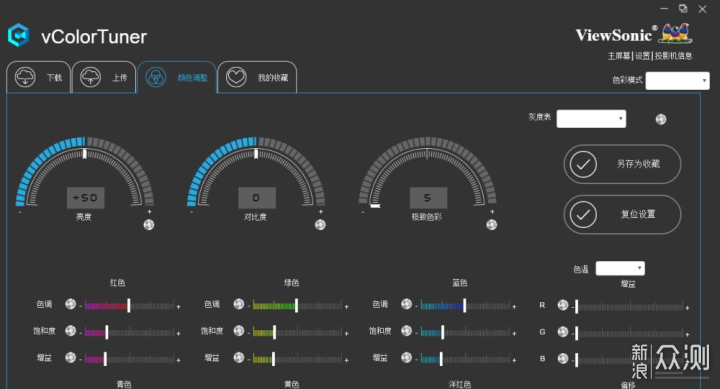
Task: Click the reset knob under 亮度 gauge
Action: [149, 225]
